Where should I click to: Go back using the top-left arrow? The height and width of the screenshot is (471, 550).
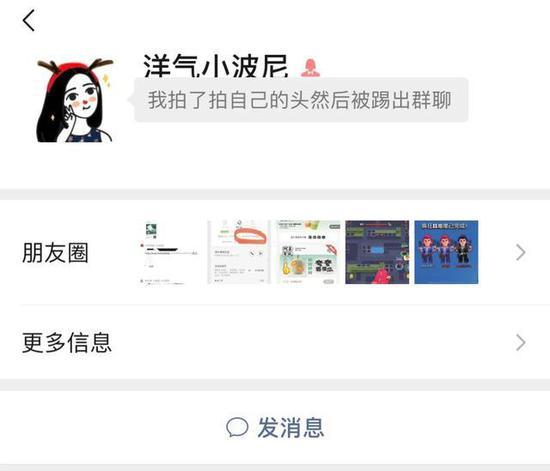tap(29, 20)
